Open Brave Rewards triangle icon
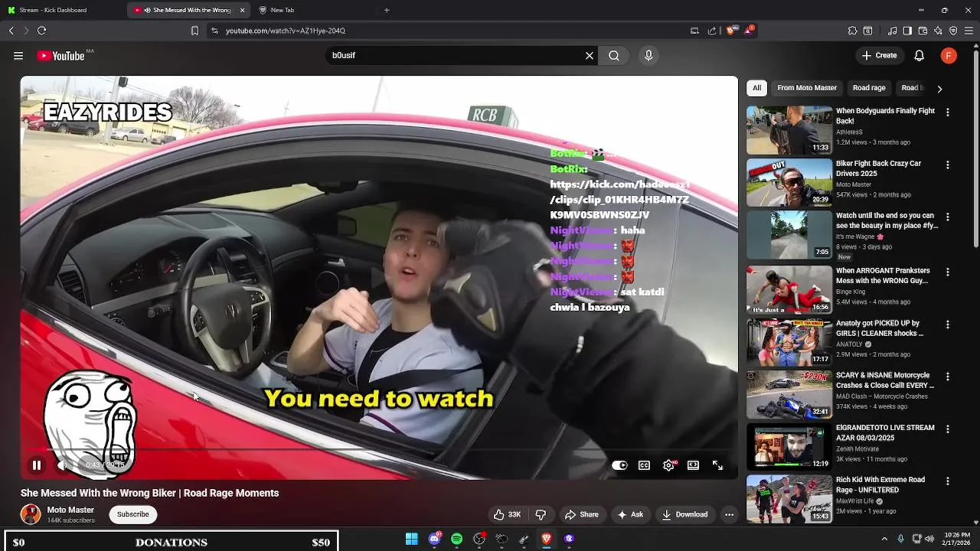The width and height of the screenshot is (980, 551). coord(750,31)
